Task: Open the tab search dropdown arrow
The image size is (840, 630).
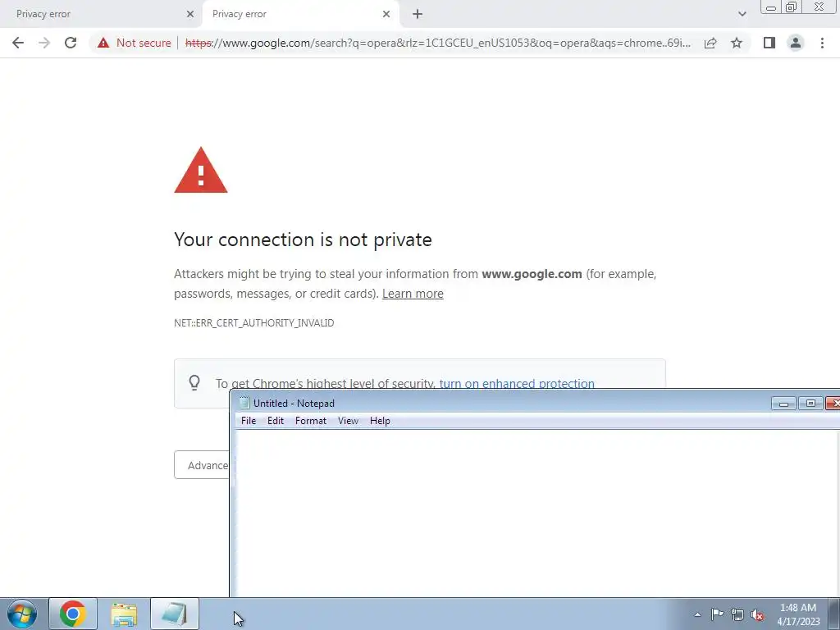Action: click(742, 14)
